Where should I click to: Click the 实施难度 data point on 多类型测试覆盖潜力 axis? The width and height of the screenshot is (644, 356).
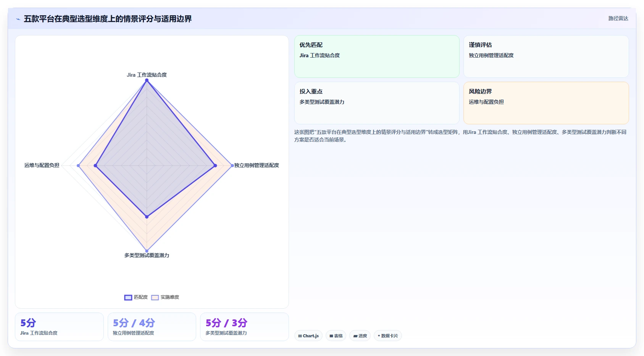click(147, 251)
